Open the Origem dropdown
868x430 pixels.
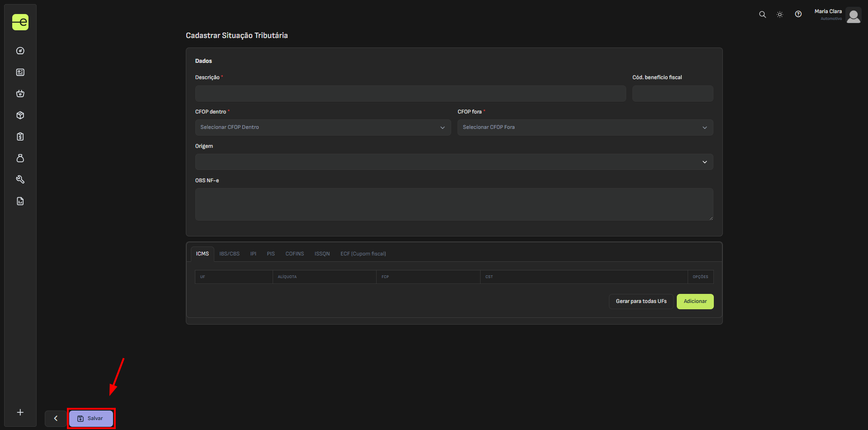454,162
